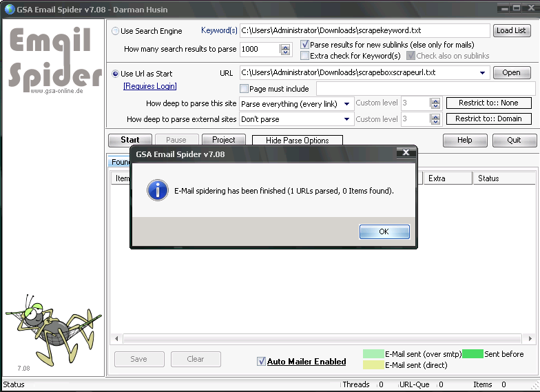Enable Extra check for Keyword(s)
Image resolution: width=540 pixels, height=392 pixels.
[304, 55]
